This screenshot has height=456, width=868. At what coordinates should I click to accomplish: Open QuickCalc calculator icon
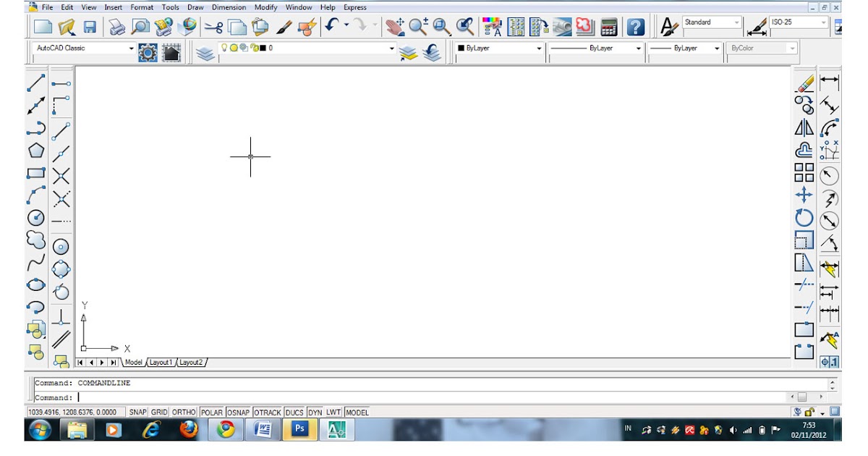[609, 28]
